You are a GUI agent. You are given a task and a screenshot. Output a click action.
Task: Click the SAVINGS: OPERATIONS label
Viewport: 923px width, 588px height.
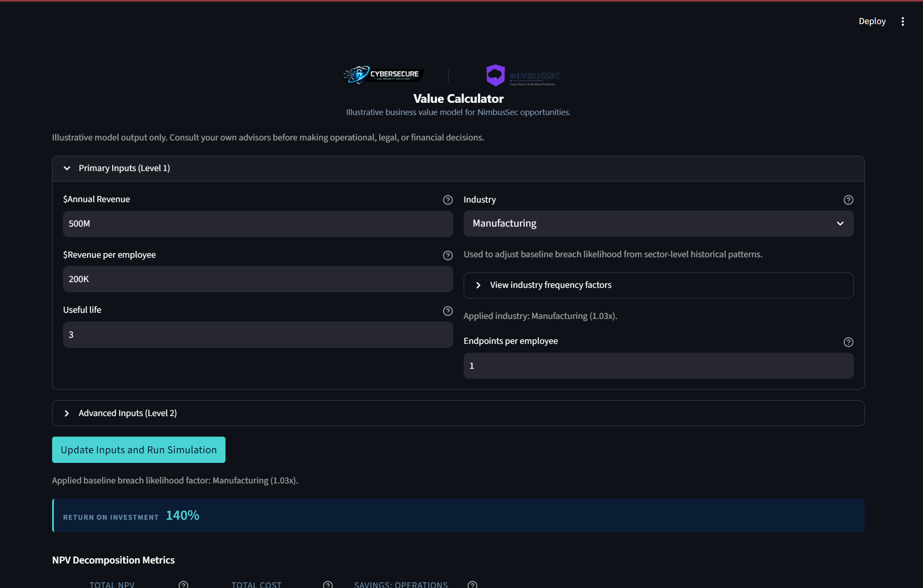401,584
